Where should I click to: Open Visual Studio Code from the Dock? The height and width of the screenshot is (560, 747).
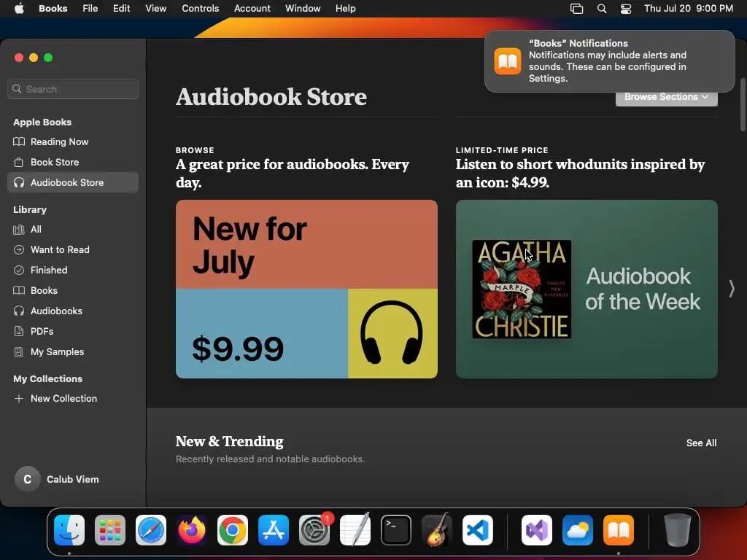[x=478, y=530]
